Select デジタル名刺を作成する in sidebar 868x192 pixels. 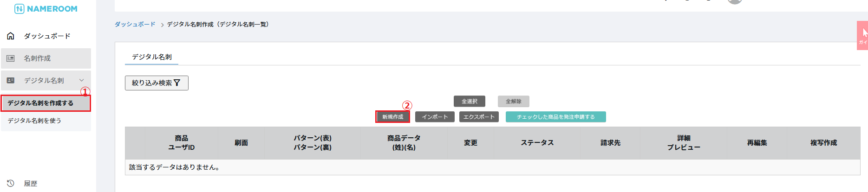[46, 103]
